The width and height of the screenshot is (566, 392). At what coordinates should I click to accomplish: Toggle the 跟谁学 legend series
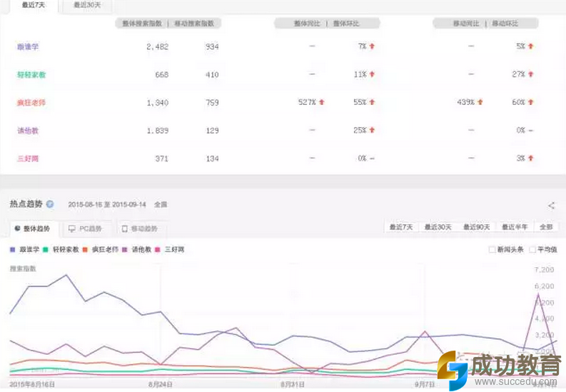click(24, 250)
